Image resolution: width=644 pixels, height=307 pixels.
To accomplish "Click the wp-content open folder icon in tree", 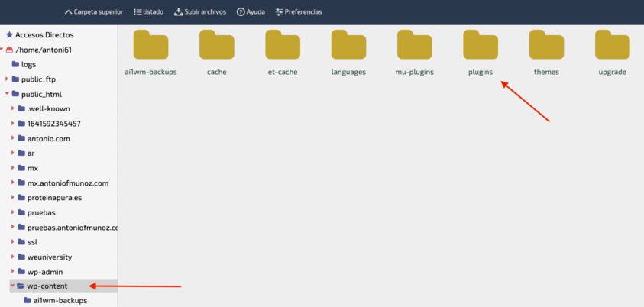I will [21, 286].
